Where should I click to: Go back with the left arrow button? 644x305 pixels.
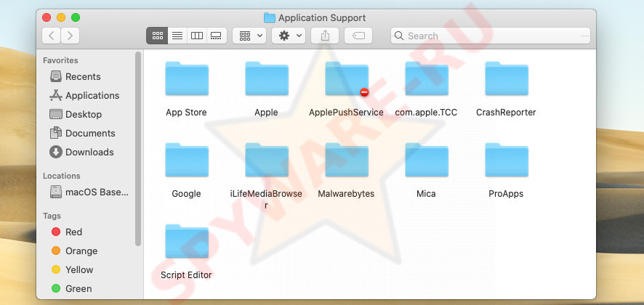click(x=52, y=36)
